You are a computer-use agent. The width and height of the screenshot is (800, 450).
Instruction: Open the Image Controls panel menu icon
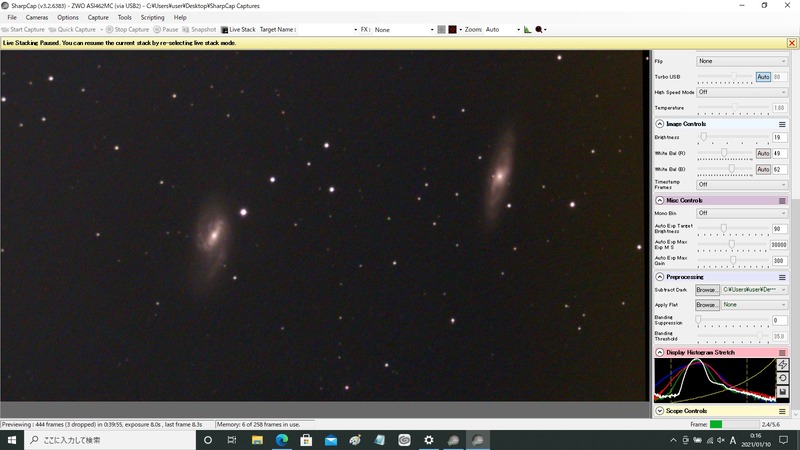coord(782,124)
